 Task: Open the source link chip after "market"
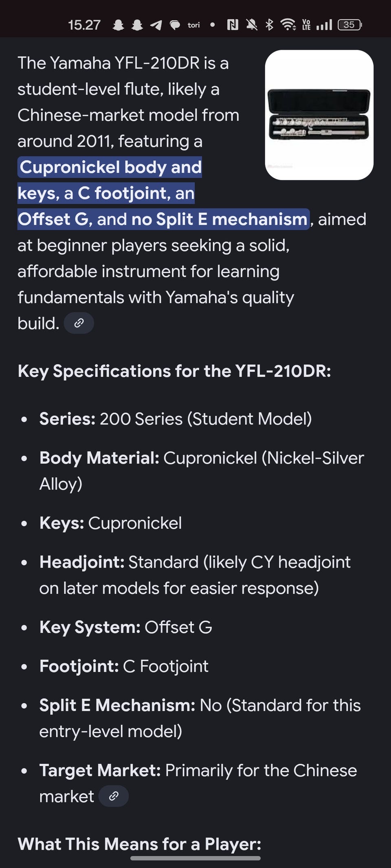pyautogui.click(x=114, y=796)
